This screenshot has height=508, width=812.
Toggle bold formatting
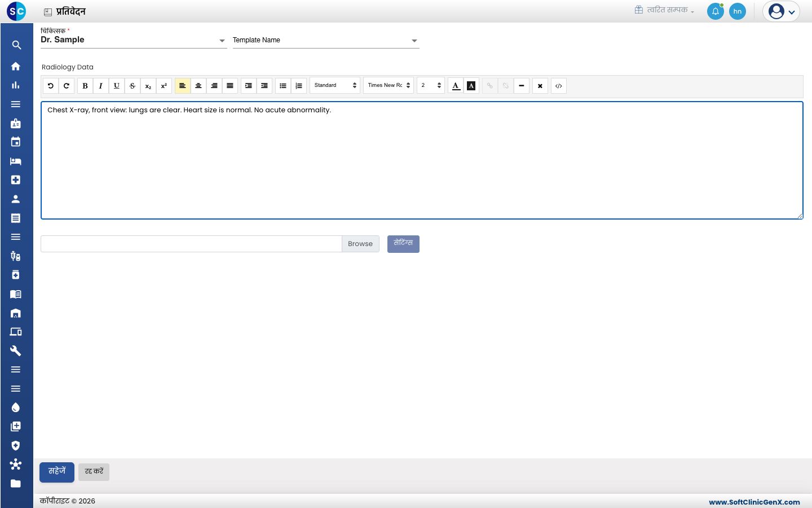pyautogui.click(x=85, y=86)
